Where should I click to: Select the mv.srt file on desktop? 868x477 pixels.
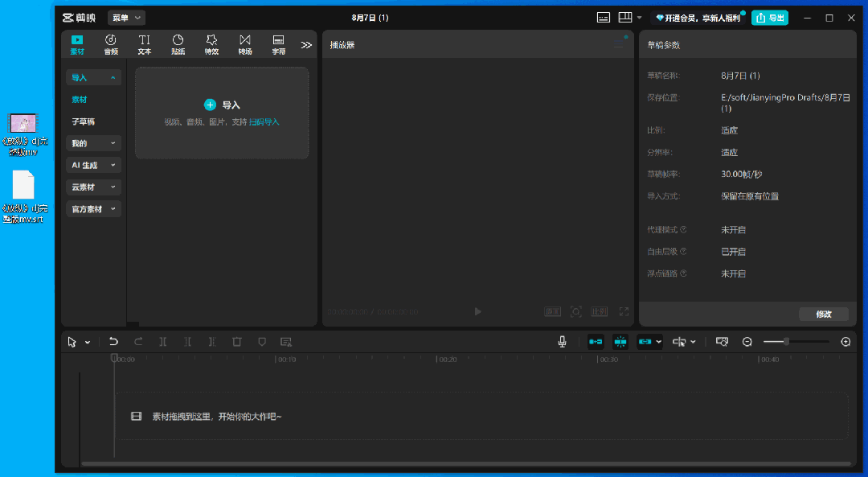[24, 197]
